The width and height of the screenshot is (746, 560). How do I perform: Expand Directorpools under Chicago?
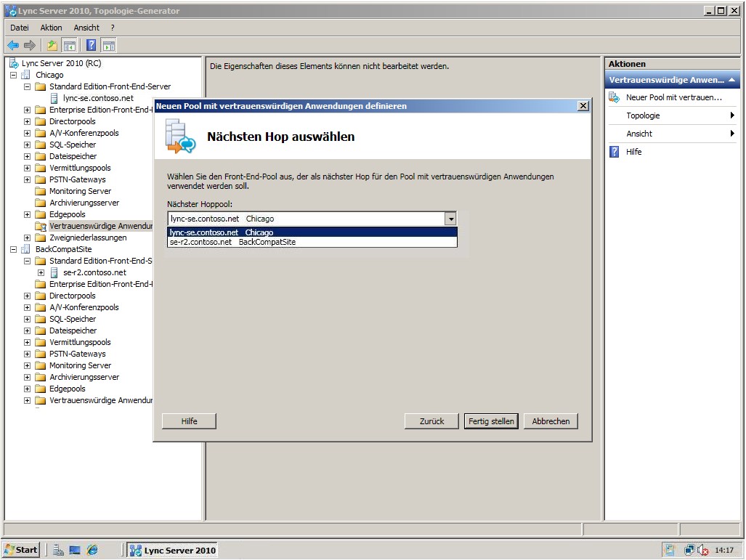[27, 121]
